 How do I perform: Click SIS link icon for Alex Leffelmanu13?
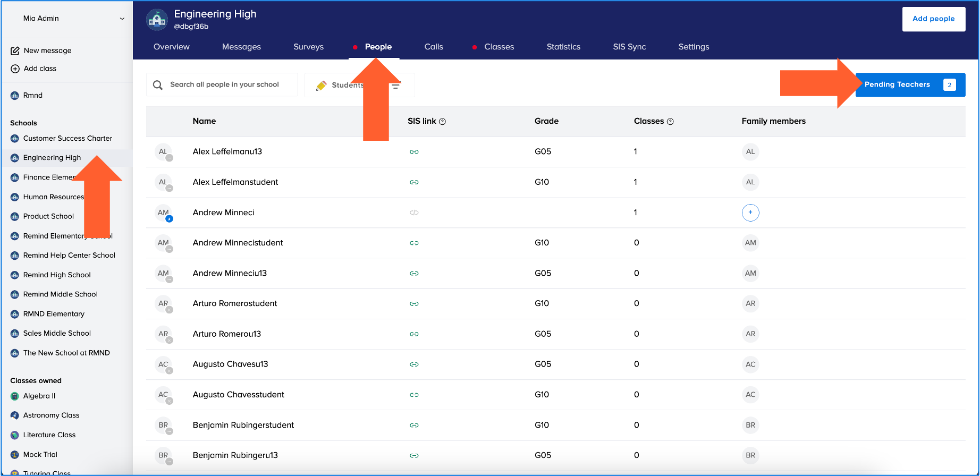[x=414, y=152]
